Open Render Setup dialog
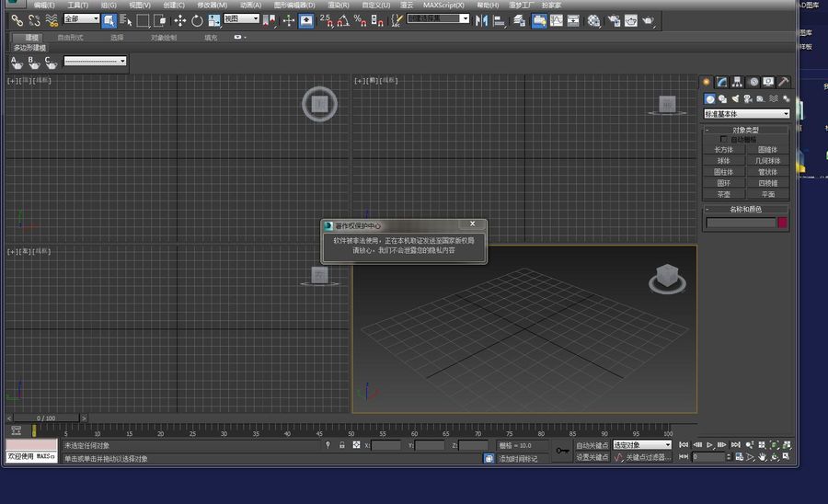 pyautogui.click(x=614, y=20)
